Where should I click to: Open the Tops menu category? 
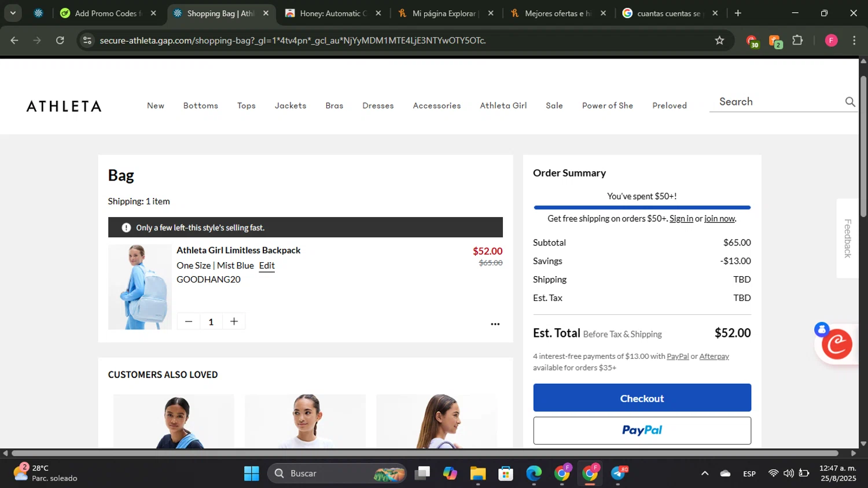click(x=247, y=105)
